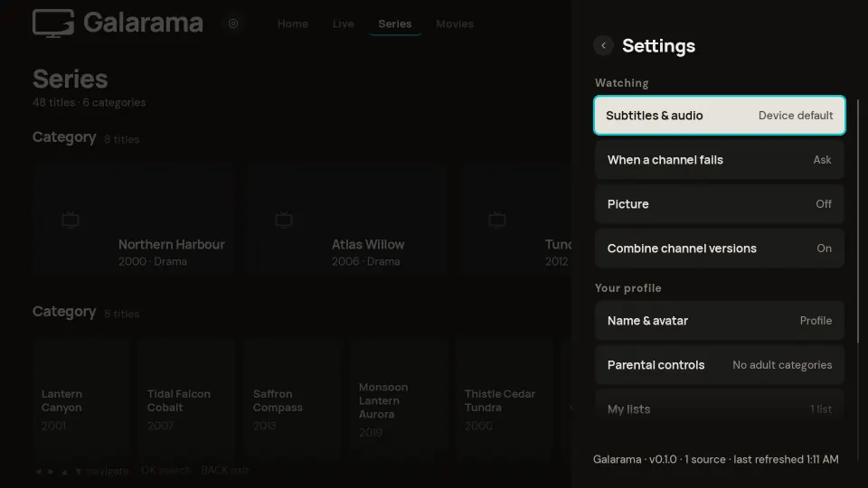
Task: Click the Galarama wordmark
Action: tap(143, 23)
